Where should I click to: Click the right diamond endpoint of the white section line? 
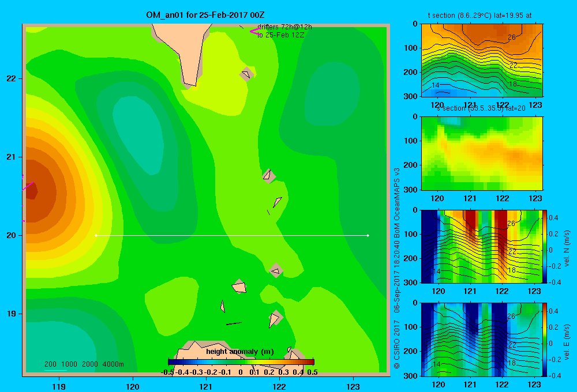pyautogui.click(x=368, y=235)
